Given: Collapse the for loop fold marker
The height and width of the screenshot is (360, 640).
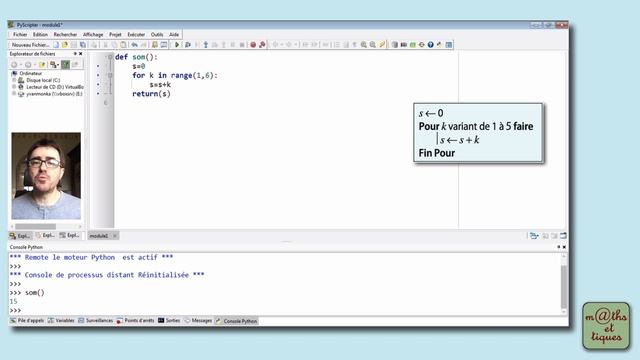Looking at the screenshot, I should pos(110,76).
